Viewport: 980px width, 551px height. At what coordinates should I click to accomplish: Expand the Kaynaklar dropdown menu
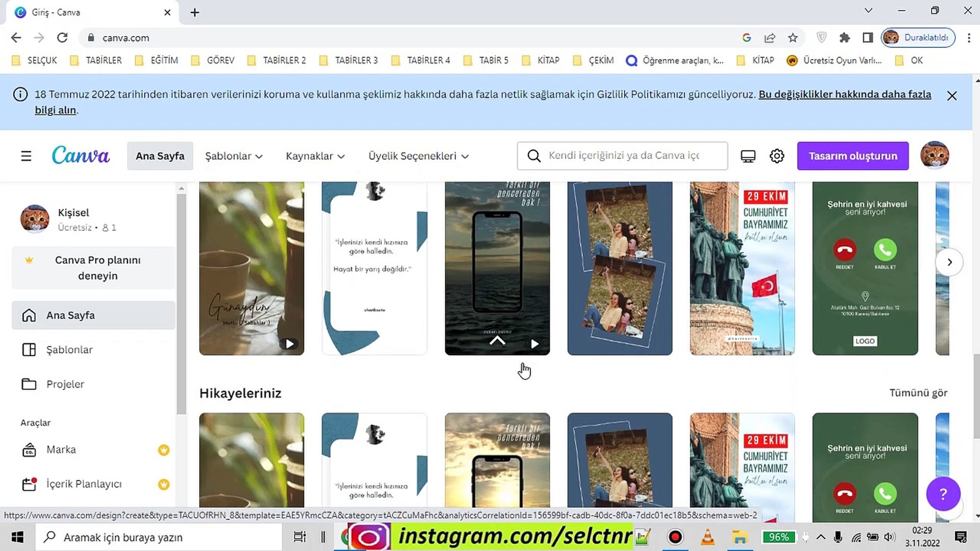click(x=315, y=156)
